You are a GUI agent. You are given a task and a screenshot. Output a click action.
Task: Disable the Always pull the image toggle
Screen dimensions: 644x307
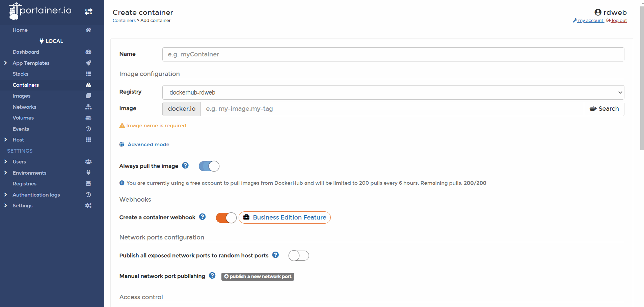click(209, 166)
